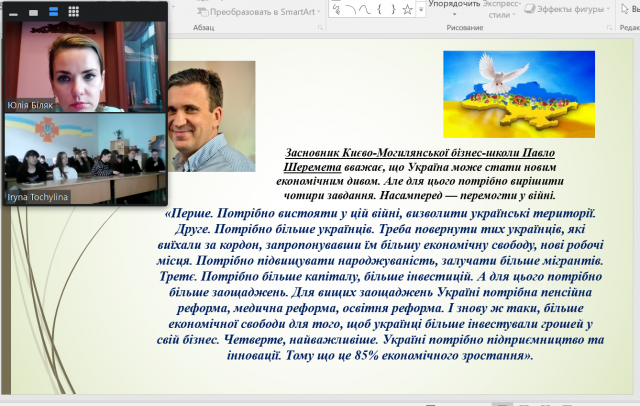
Task: Click the Абзац group label
Action: [203, 28]
